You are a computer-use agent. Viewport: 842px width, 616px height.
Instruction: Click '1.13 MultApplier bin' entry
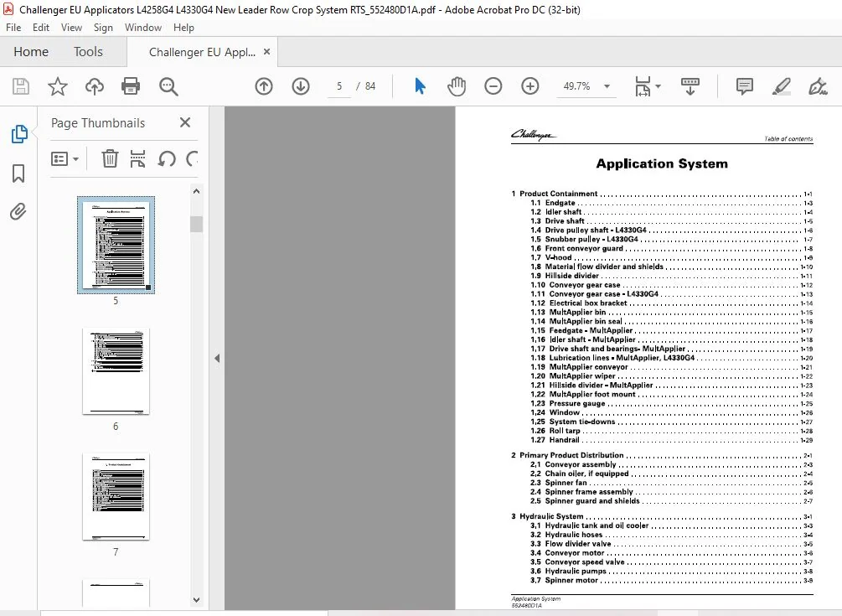[x=671, y=312]
